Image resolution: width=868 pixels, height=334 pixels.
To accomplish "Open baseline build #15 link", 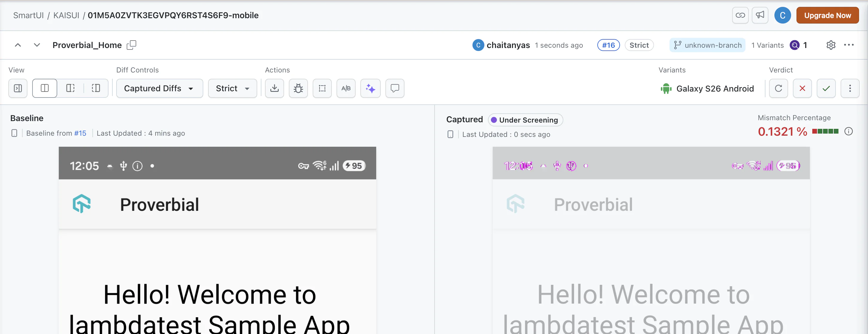I will [80, 133].
